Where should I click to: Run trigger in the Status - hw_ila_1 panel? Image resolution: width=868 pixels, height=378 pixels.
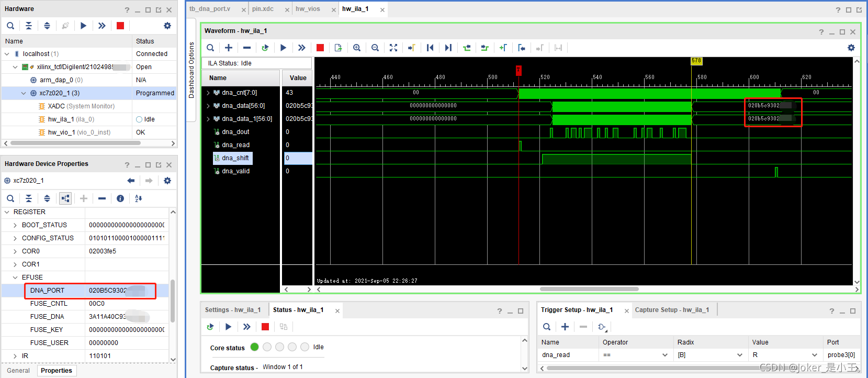pos(229,327)
